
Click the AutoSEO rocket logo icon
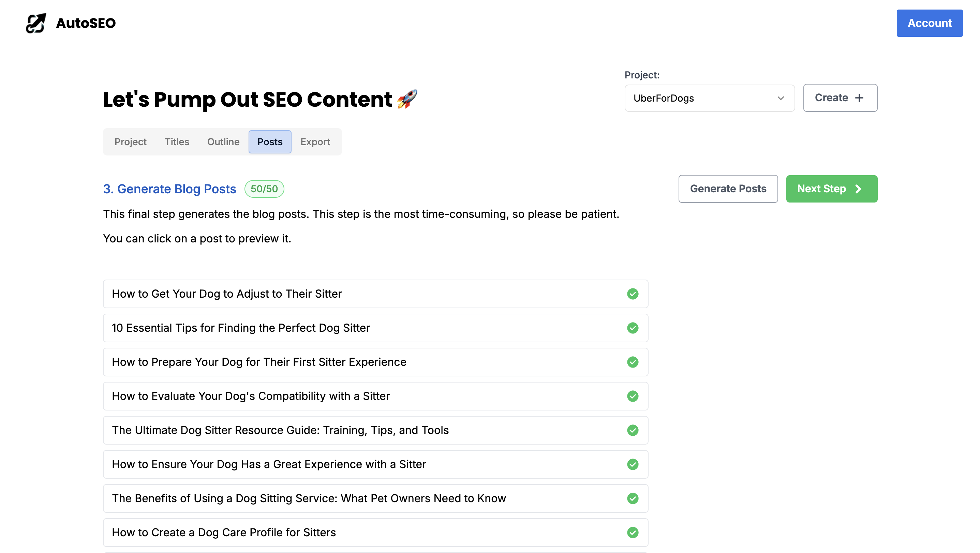36,23
